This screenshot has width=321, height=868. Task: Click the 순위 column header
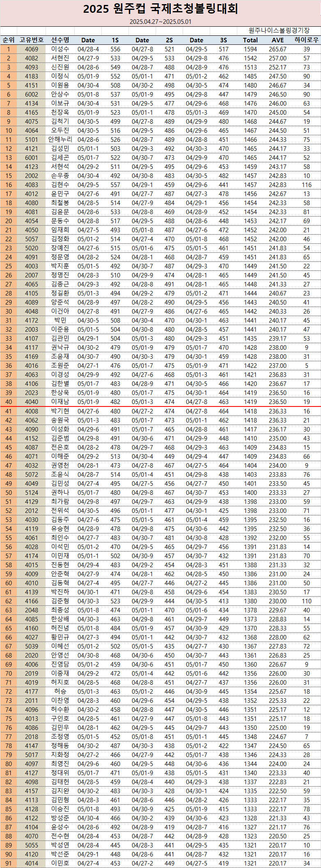(x=9, y=40)
